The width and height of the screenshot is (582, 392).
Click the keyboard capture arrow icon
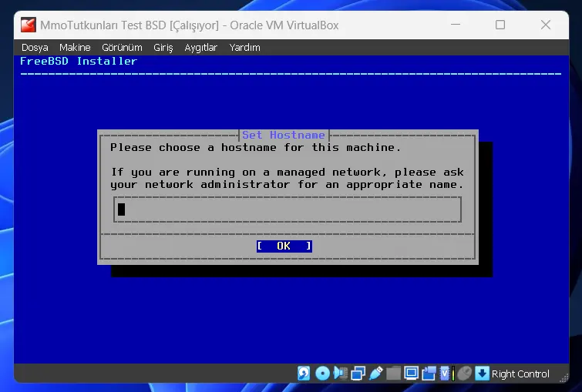coord(482,373)
